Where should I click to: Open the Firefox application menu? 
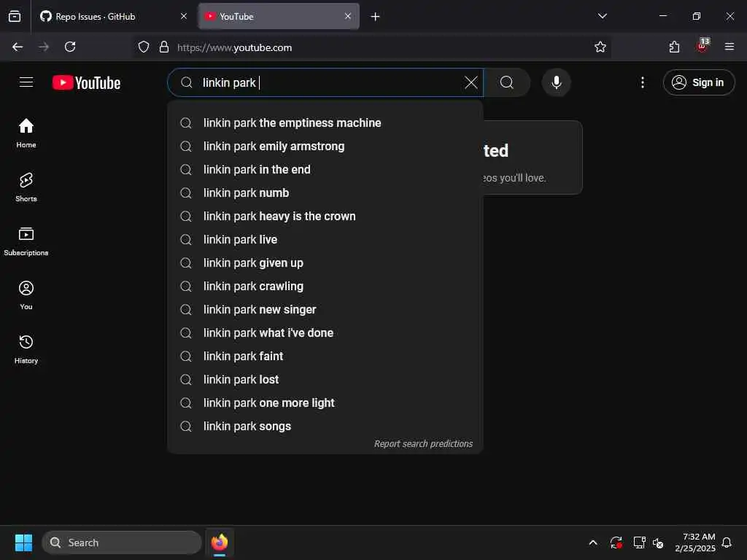click(x=729, y=47)
